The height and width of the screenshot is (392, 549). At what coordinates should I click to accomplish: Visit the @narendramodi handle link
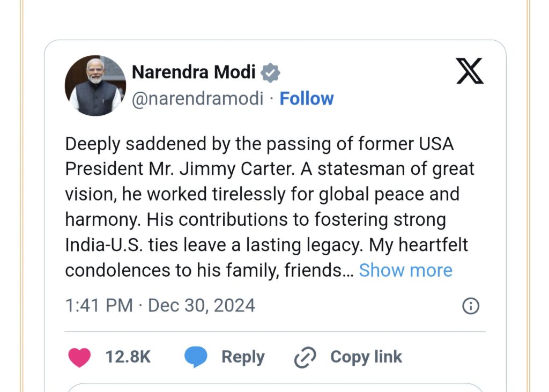point(197,99)
